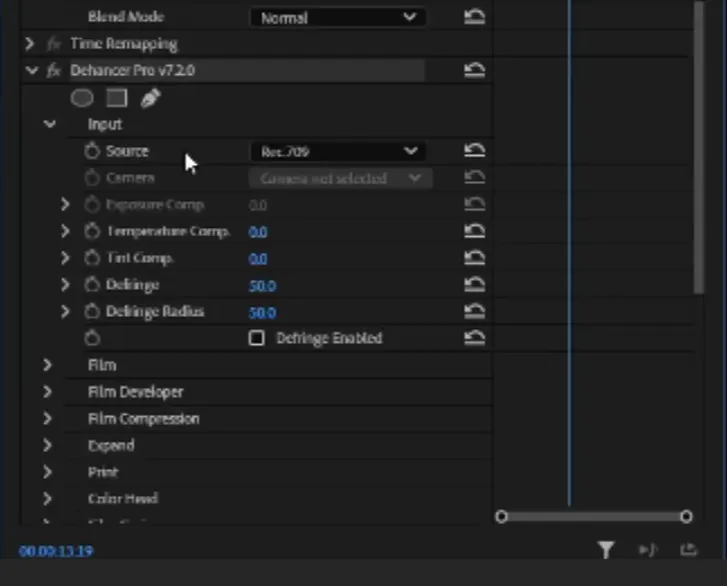The width and height of the screenshot is (727, 586).
Task: Collapse the Input group
Action: point(50,124)
